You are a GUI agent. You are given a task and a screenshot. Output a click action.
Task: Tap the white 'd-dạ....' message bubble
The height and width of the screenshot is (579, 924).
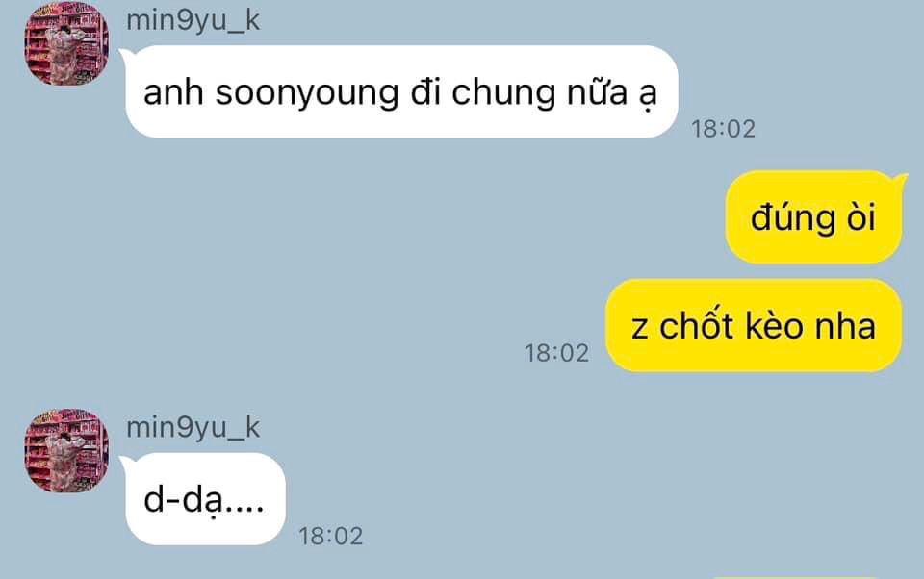(x=204, y=499)
